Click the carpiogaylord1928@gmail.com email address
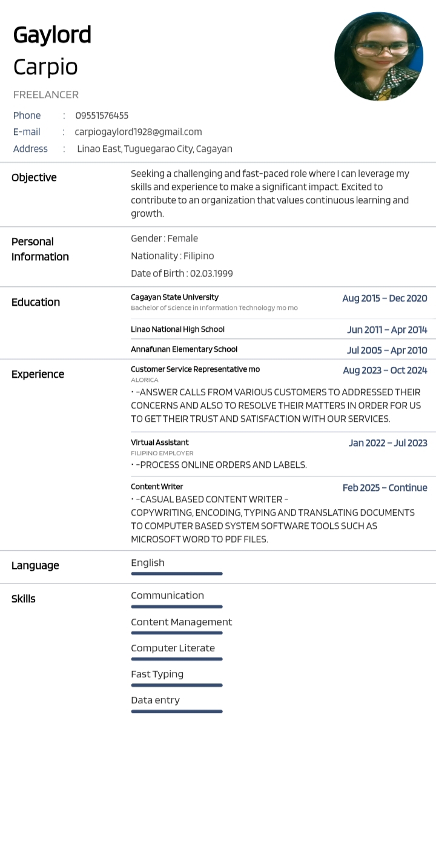The height and width of the screenshot is (868, 436). (138, 132)
